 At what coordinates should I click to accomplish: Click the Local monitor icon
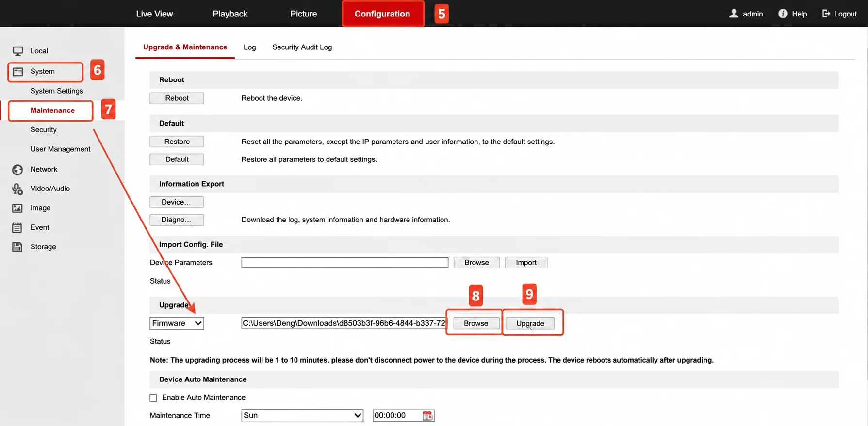(x=18, y=51)
